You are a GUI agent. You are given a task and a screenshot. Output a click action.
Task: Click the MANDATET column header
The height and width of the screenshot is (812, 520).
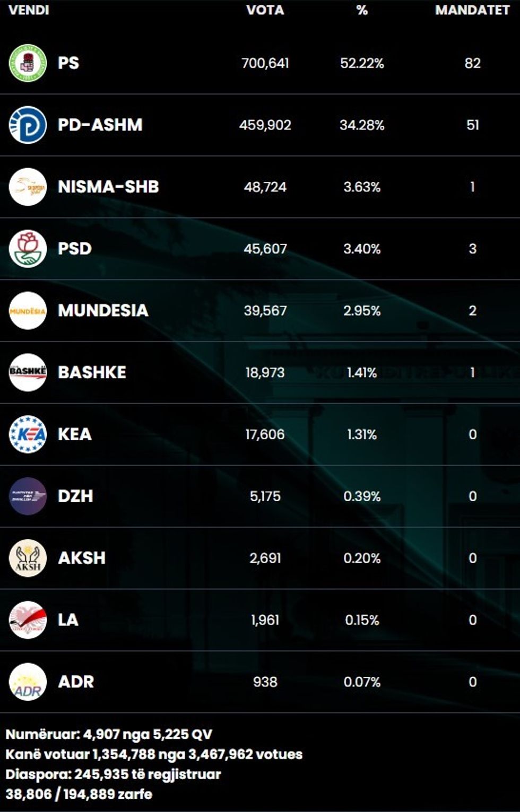(472, 10)
